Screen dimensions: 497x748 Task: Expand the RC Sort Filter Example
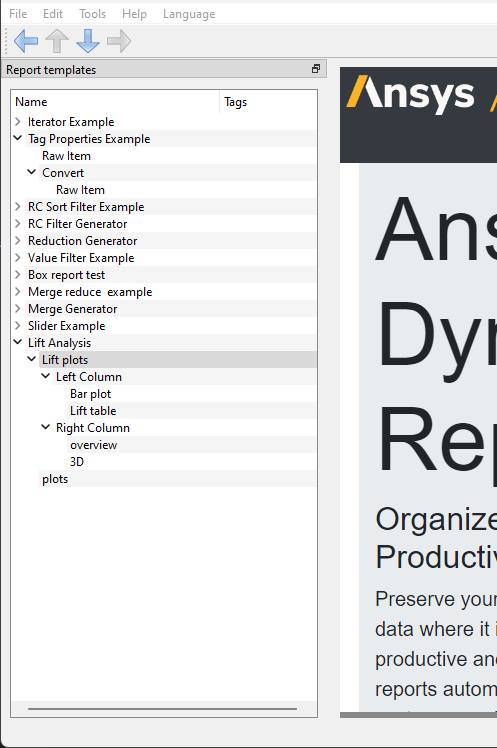click(x=18, y=207)
